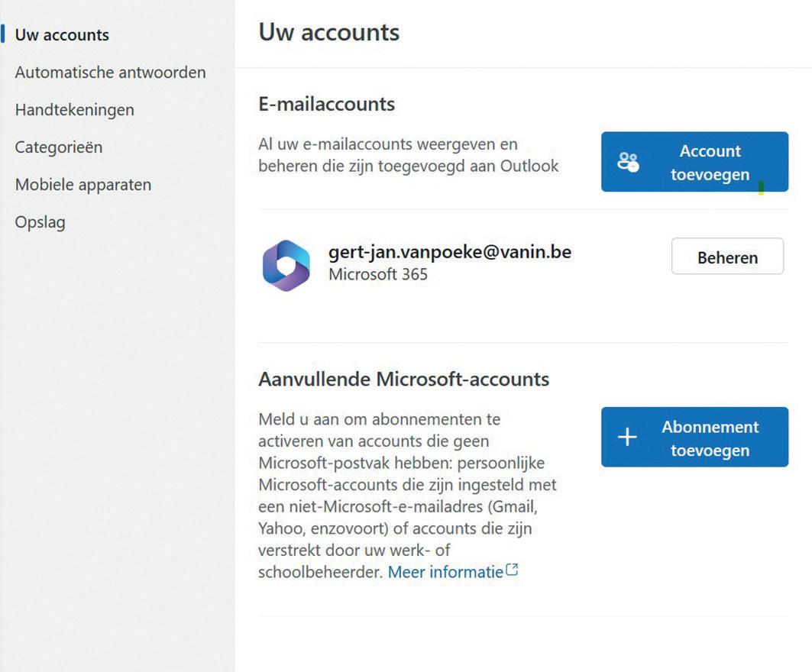Click Beheren for the Microsoft 365 account
The width and height of the screenshot is (812, 672).
pyautogui.click(x=727, y=257)
